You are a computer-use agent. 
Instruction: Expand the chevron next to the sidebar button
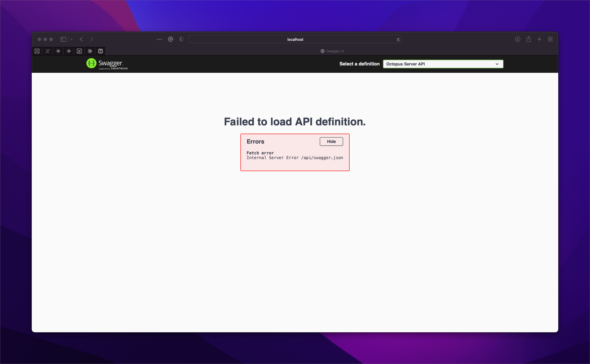(71, 39)
